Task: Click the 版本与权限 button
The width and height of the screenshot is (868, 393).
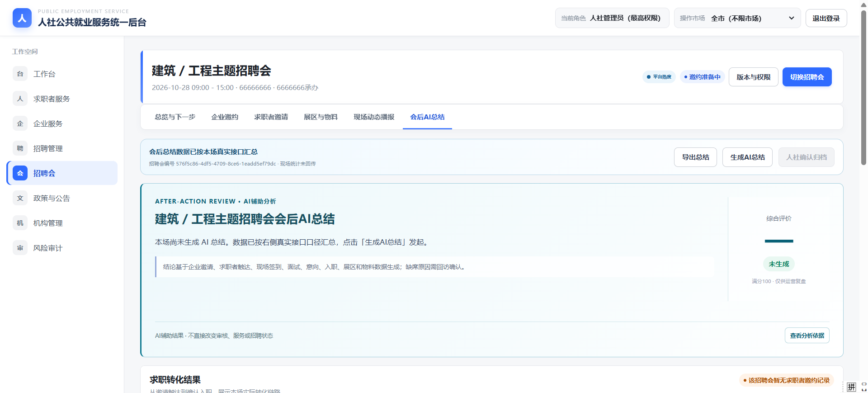Action: [x=753, y=77]
